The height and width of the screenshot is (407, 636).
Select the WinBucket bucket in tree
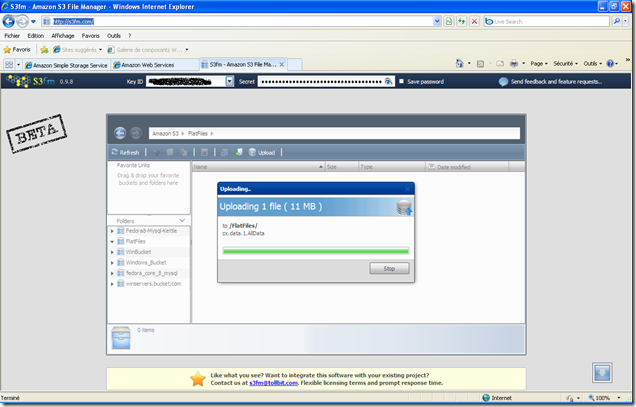tap(138, 252)
